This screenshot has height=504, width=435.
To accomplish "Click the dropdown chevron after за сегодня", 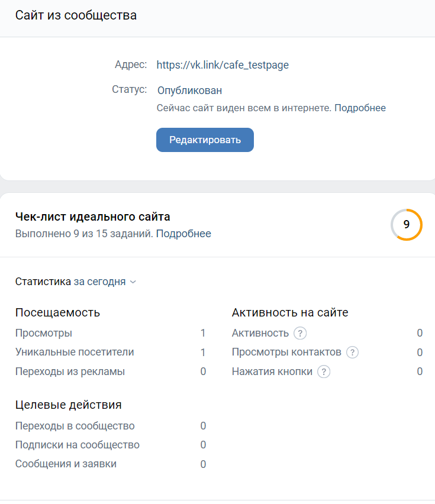I will click(133, 282).
